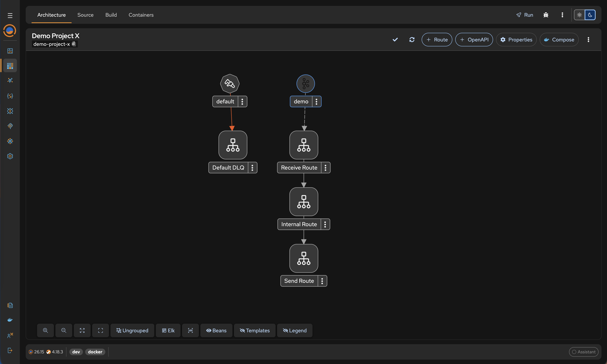Viewport: 607px width, 364px height.
Task: Click the refresh project icon
Action: click(412, 39)
